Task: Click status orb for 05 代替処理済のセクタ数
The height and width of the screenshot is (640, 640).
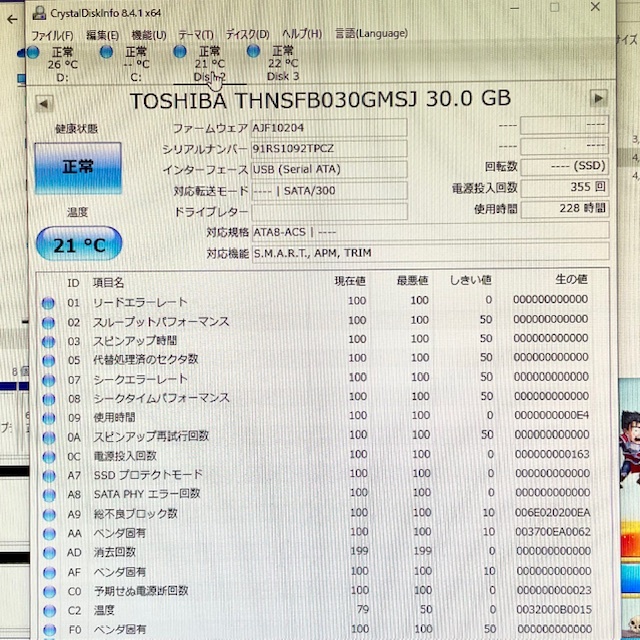Action: [x=49, y=361]
